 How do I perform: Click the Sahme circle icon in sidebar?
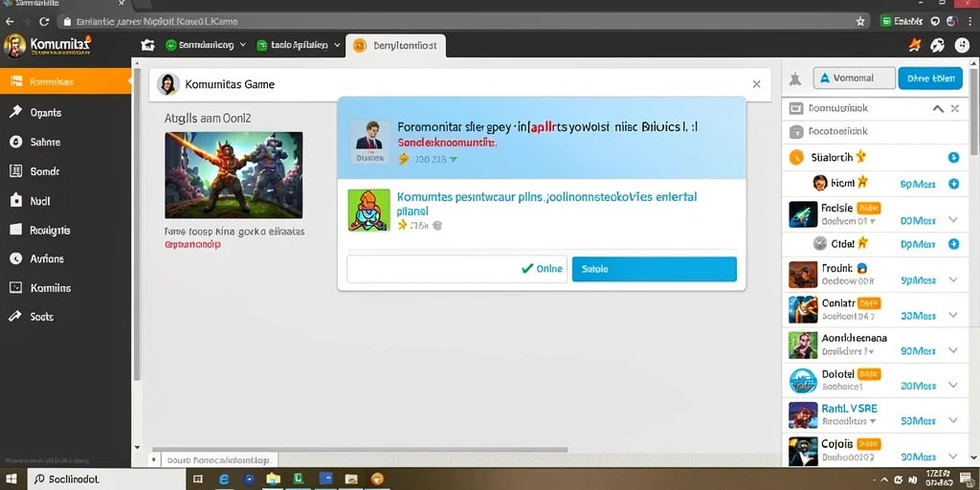point(16,142)
